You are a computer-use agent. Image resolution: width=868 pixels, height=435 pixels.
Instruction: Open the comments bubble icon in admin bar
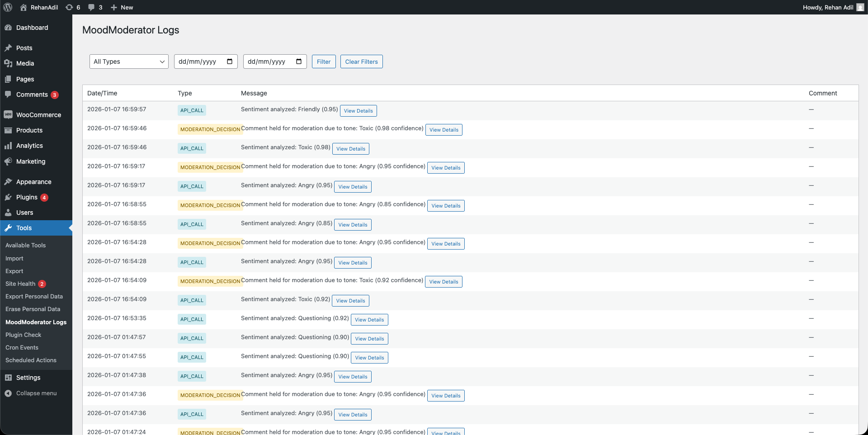click(90, 7)
